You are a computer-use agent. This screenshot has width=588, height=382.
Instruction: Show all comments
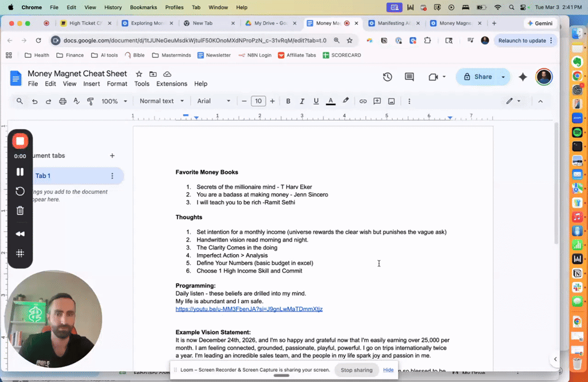(409, 77)
